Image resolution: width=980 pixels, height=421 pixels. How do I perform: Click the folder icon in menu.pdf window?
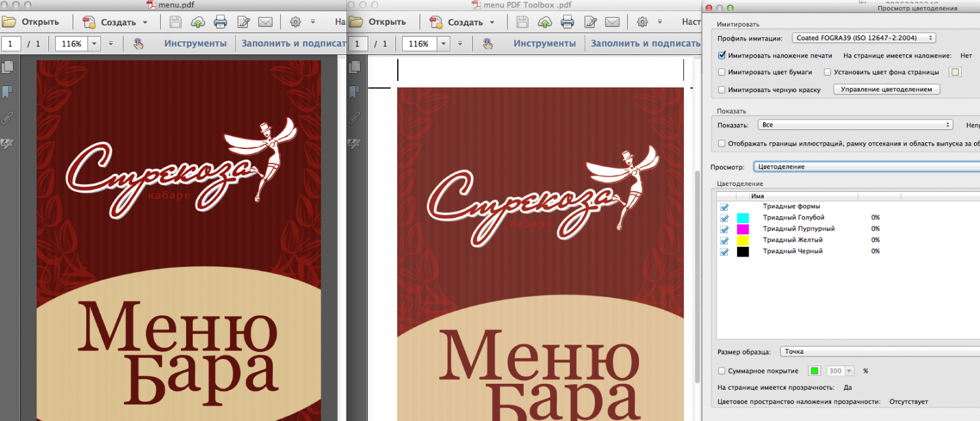[8, 22]
